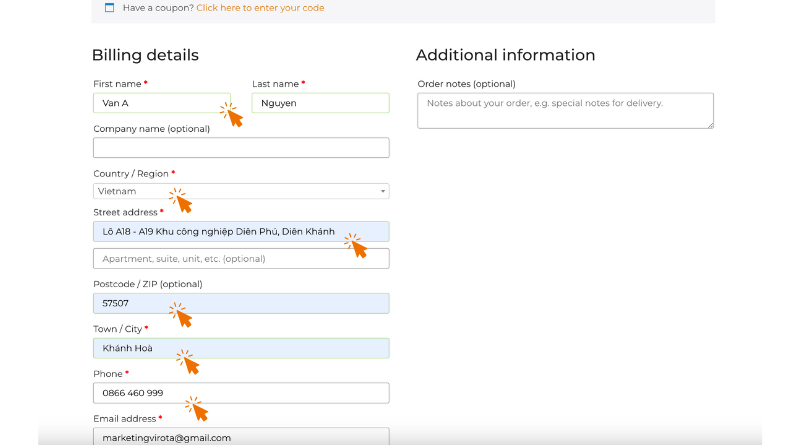Expand the Country / Region dropdown arrow
The width and height of the screenshot is (800, 445).
[x=383, y=191]
